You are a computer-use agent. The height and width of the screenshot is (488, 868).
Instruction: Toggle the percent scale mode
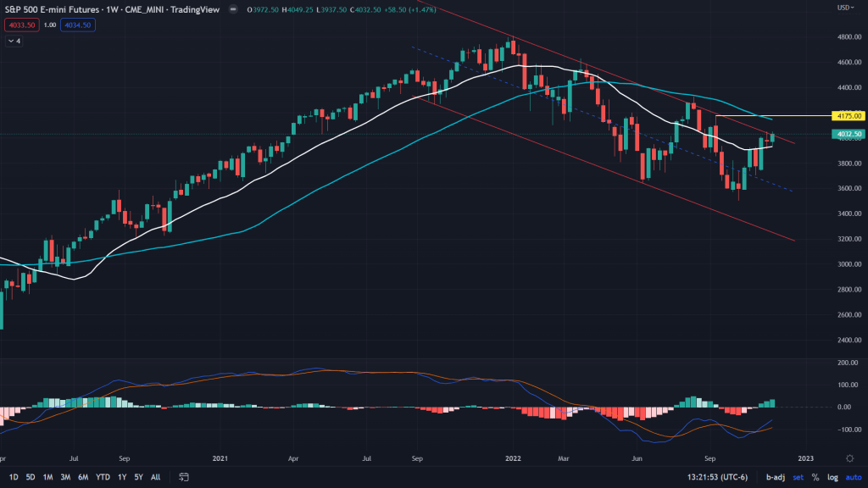tap(815, 477)
